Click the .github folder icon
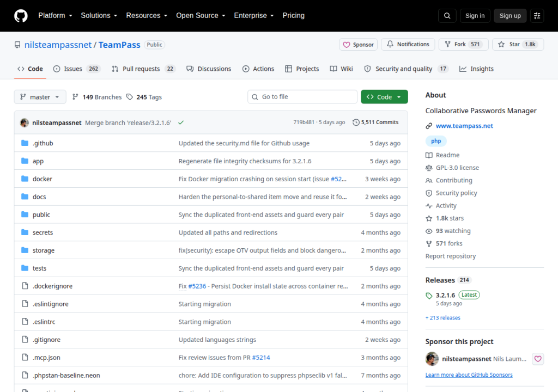This screenshot has height=392, width=558. (25, 143)
